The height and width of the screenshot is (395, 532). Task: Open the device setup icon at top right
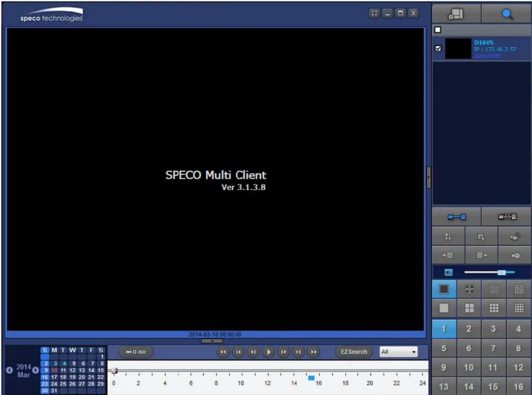pos(456,14)
